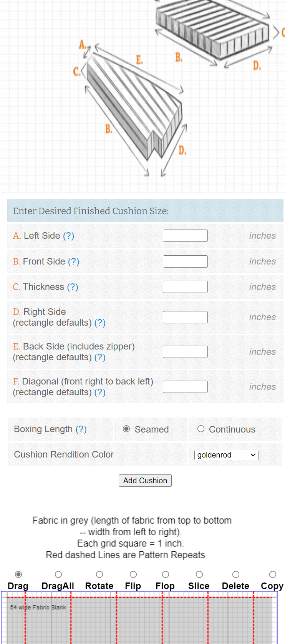This screenshot has height=644, width=285.
Task: Click the Left Side inches field
Action: (x=185, y=236)
